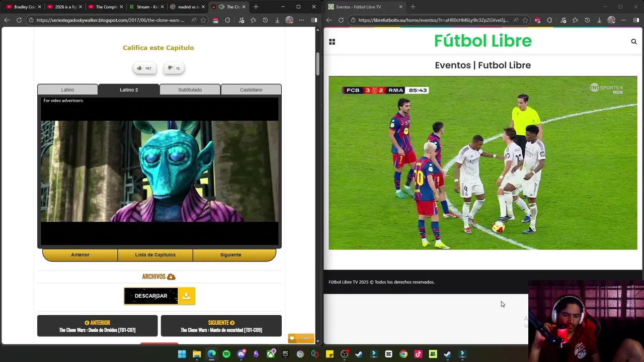644x362 pixels.
Task: Open Epic Games launcher from the taskbar
Action: 285,354
